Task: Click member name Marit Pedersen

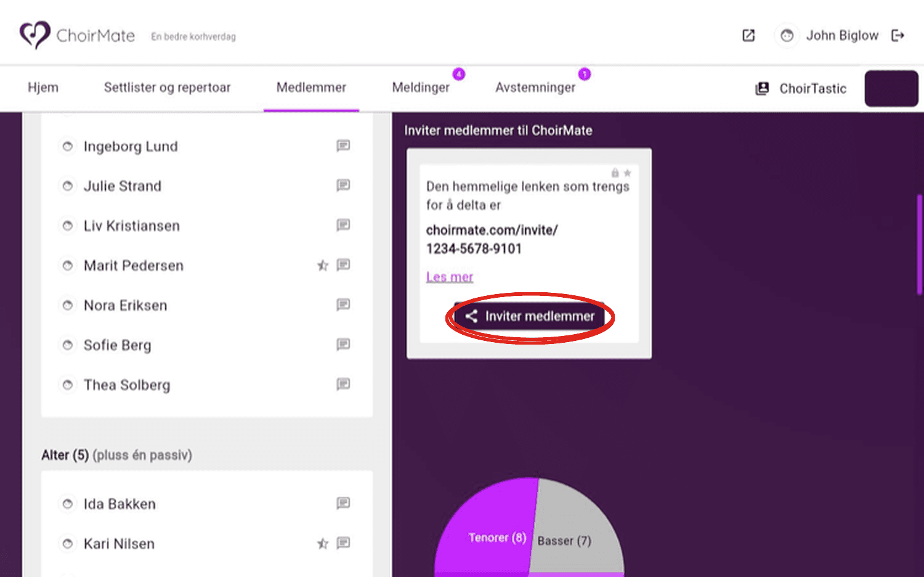Action: point(134,266)
